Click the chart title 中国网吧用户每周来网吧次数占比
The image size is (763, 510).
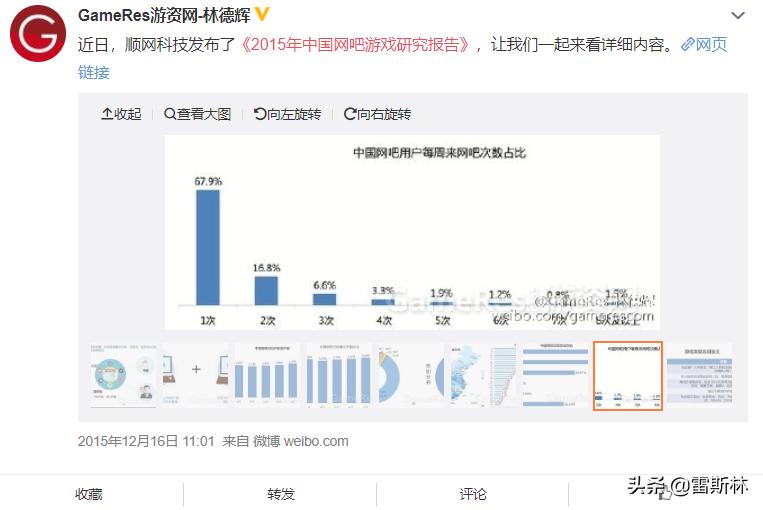(439, 153)
